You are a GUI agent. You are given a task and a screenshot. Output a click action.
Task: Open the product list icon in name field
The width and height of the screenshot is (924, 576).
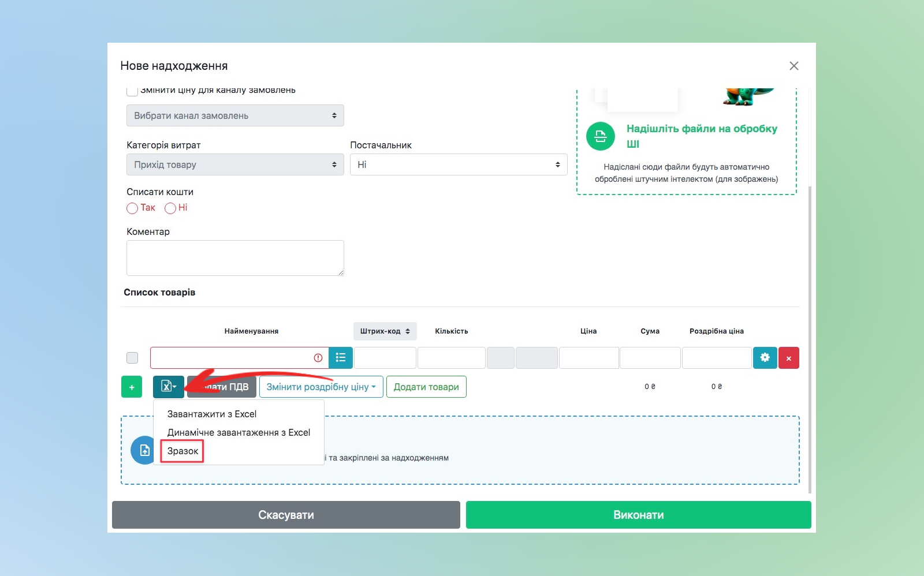click(x=341, y=358)
